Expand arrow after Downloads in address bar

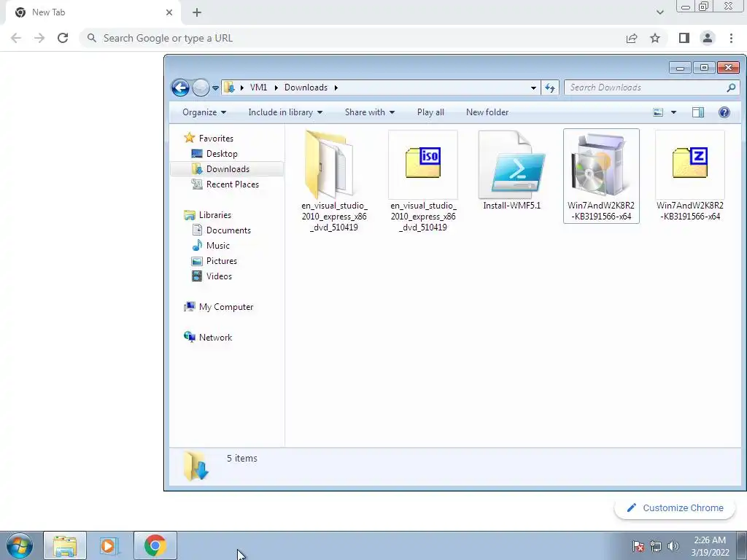(336, 87)
